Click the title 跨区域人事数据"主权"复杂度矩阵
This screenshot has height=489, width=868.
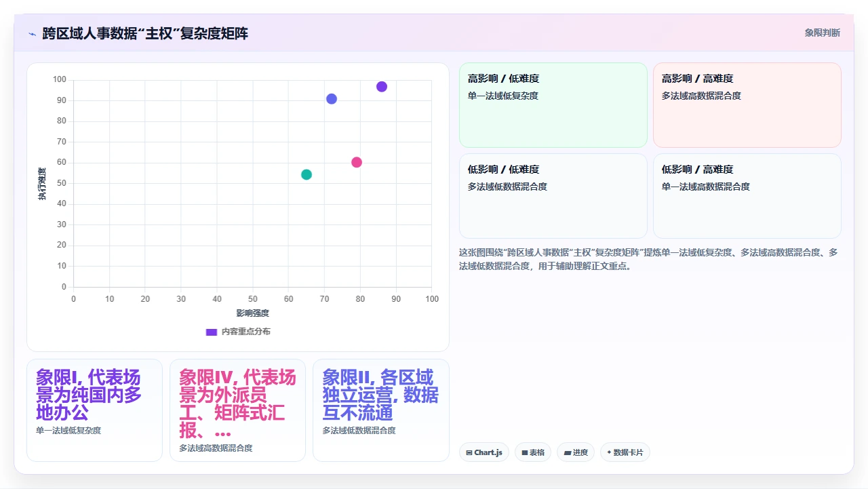[145, 33]
